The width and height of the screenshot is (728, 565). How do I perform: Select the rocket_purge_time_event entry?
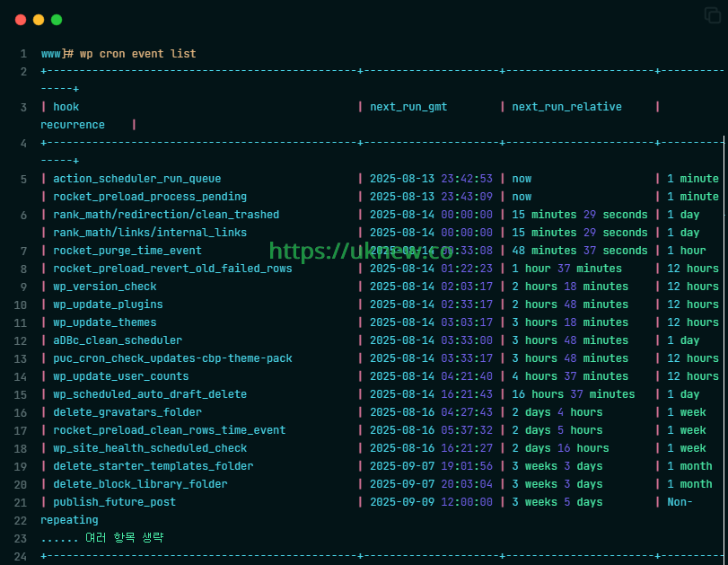[x=130, y=250]
